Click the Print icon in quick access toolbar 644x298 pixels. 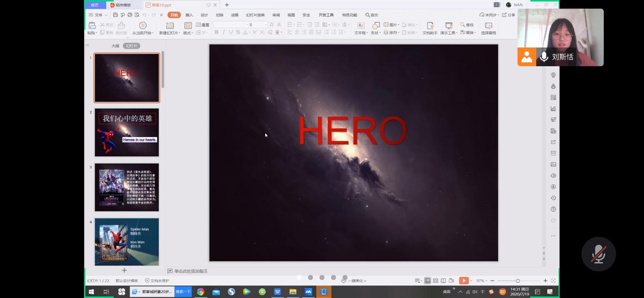click(x=130, y=15)
